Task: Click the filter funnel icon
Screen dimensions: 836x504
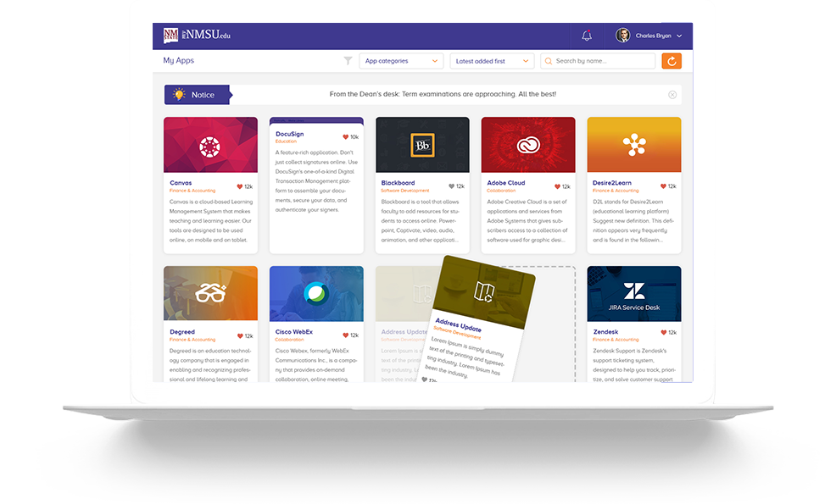Action: [x=348, y=61]
